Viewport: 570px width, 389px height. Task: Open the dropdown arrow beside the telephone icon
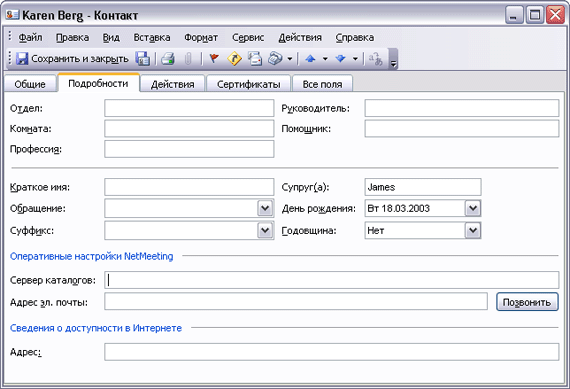290,59
